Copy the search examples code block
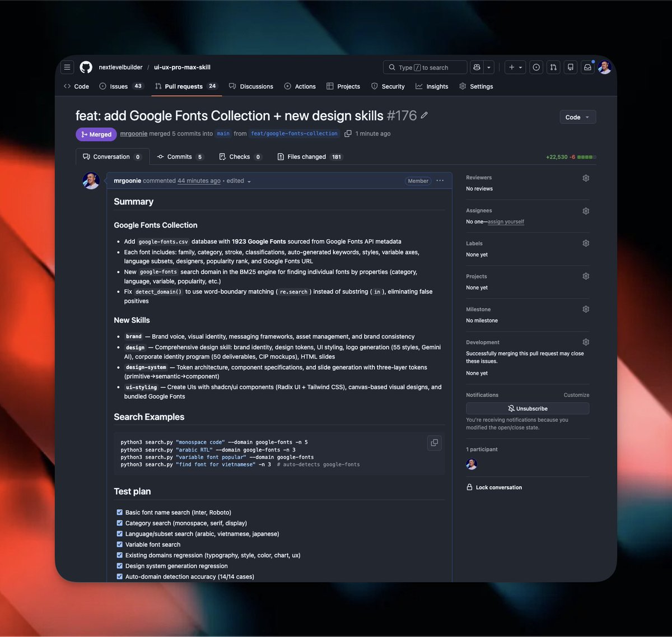Viewport: 672px width, 637px height. (434, 443)
